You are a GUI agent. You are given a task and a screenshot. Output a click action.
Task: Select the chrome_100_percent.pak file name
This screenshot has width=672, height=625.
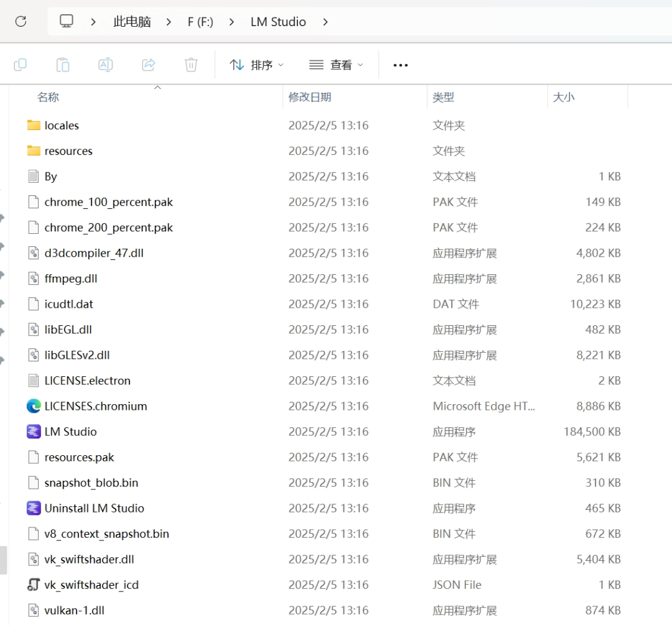(x=108, y=202)
